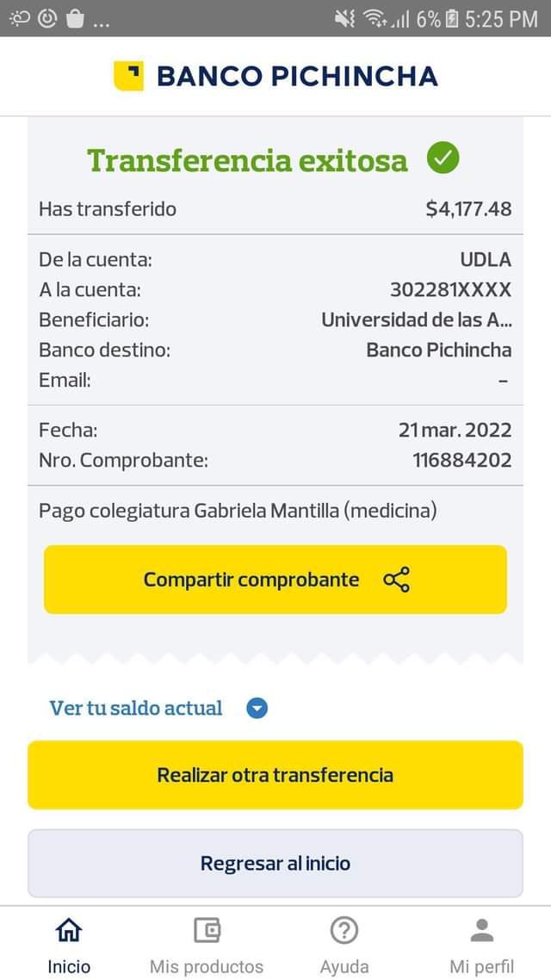Tap the transferred amount $4,177.48
This screenshot has width=551, height=980.
pyautogui.click(x=468, y=208)
